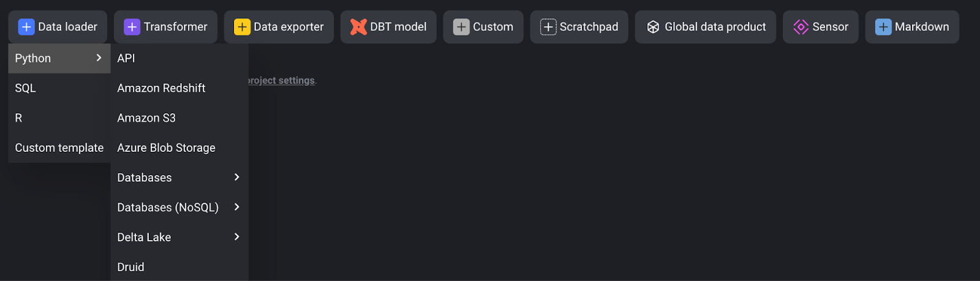Choose Custom template menu entry
This screenshot has height=281, width=980.
pyautogui.click(x=59, y=148)
